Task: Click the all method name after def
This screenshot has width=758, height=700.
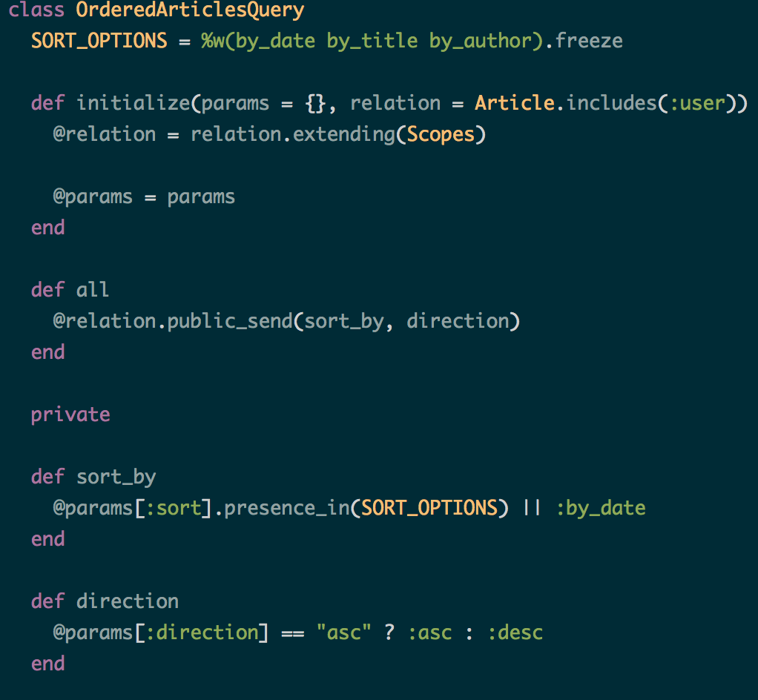Action: pyautogui.click(x=93, y=289)
